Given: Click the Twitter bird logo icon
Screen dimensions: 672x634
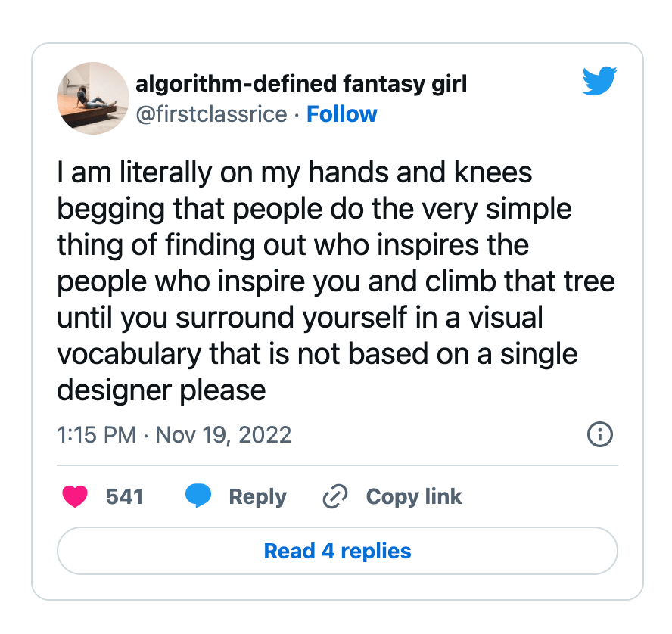Looking at the screenshot, I should pyautogui.click(x=599, y=81).
